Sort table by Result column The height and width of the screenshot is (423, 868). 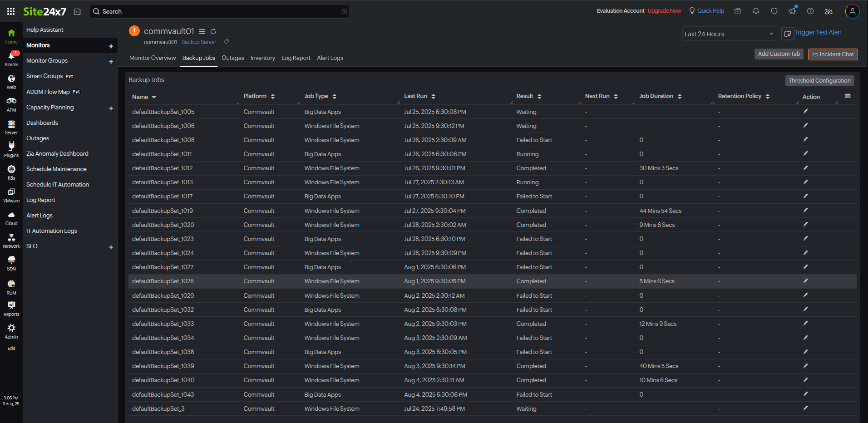pyautogui.click(x=539, y=96)
